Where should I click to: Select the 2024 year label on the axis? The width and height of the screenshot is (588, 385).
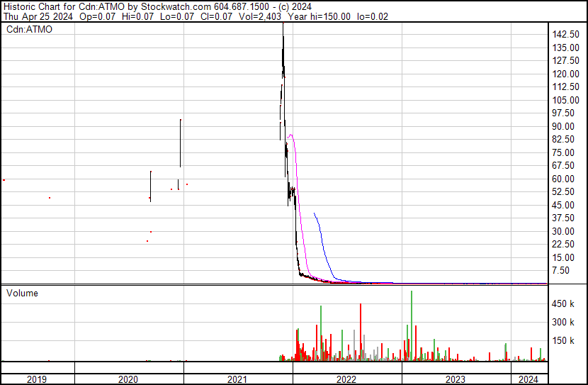click(528, 379)
